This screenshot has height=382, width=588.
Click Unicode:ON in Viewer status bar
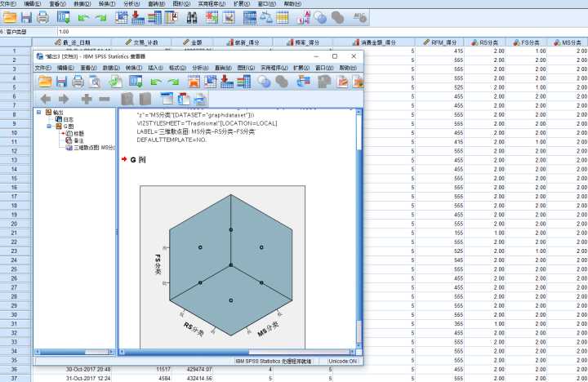pyautogui.click(x=343, y=361)
